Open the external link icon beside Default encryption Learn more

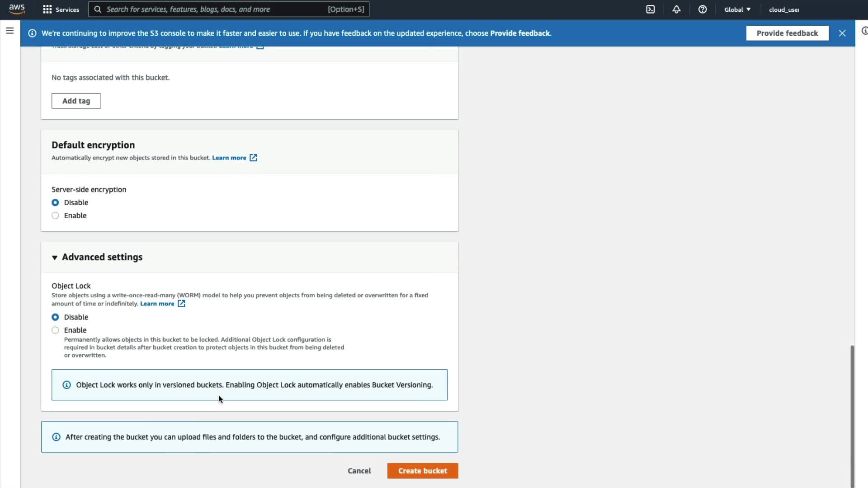coord(253,158)
